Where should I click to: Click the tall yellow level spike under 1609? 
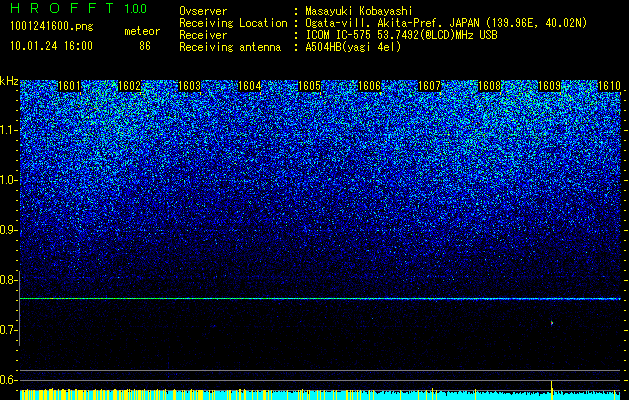coord(552,390)
